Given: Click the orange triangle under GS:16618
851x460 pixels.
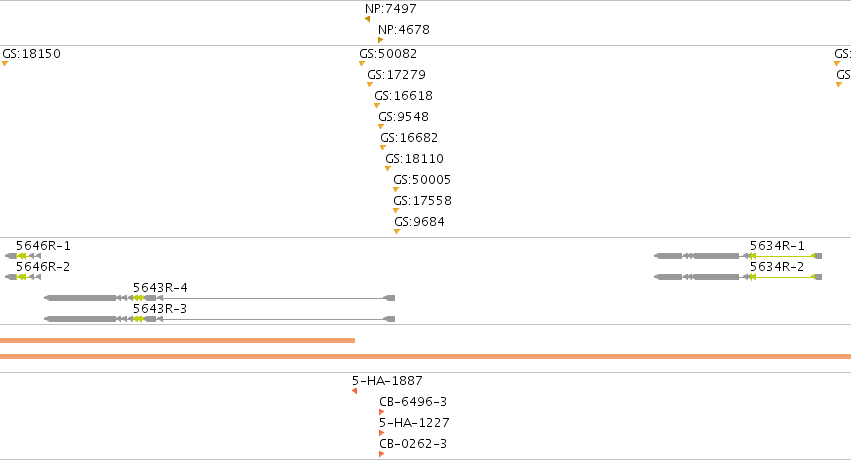Looking at the screenshot, I should pyautogui.click(x=377, y=106).
